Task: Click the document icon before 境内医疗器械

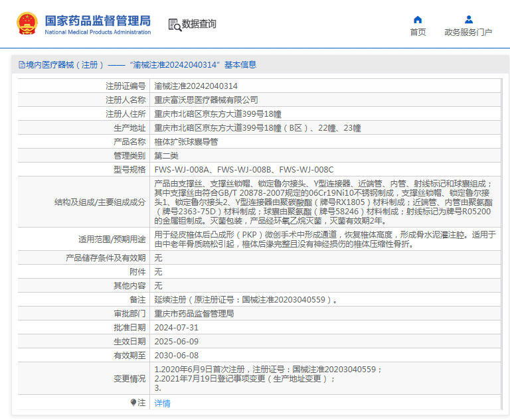Action: click(22, 64)
